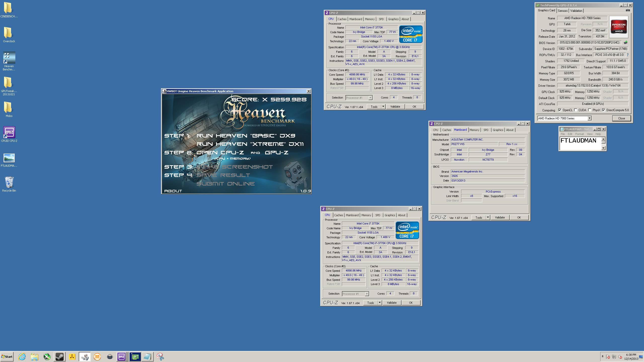The image size is (644, 362).
Task: Open the Memory tab in CPU-Z Mainboard window
Action: [474, 130]
